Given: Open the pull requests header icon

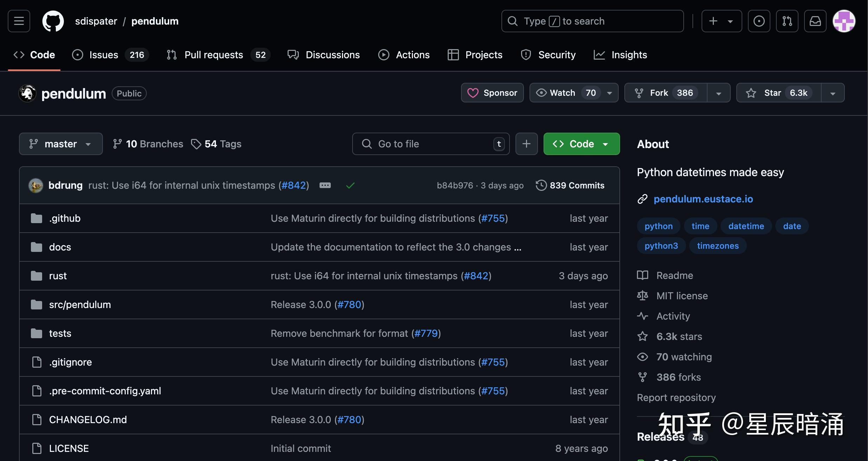Looking at the screenshot, I should point(787,21).
